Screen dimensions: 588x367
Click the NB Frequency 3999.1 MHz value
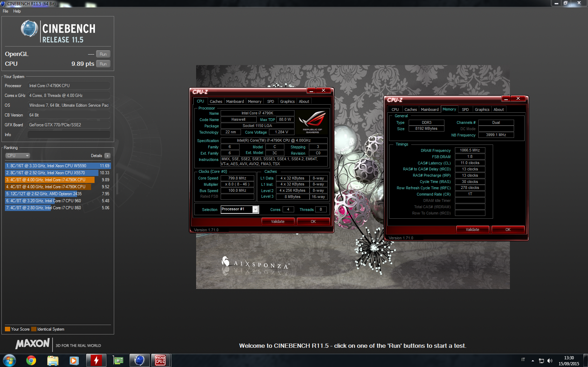496,135
